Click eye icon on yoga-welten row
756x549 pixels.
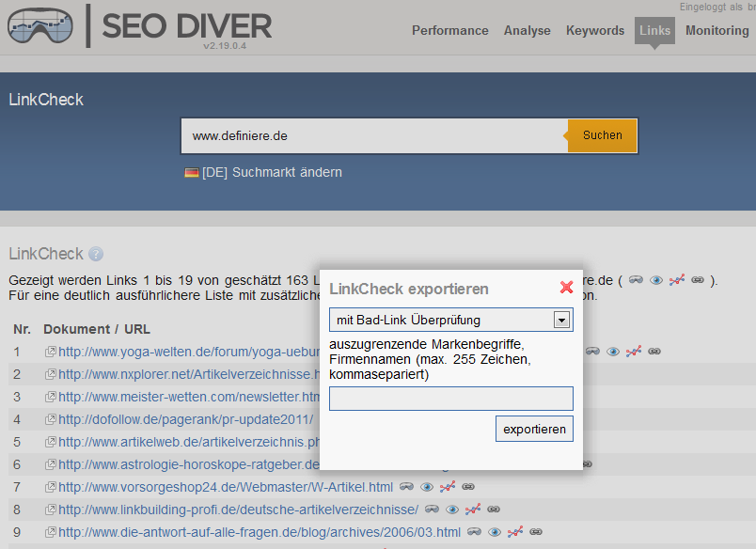coord(613,352)
